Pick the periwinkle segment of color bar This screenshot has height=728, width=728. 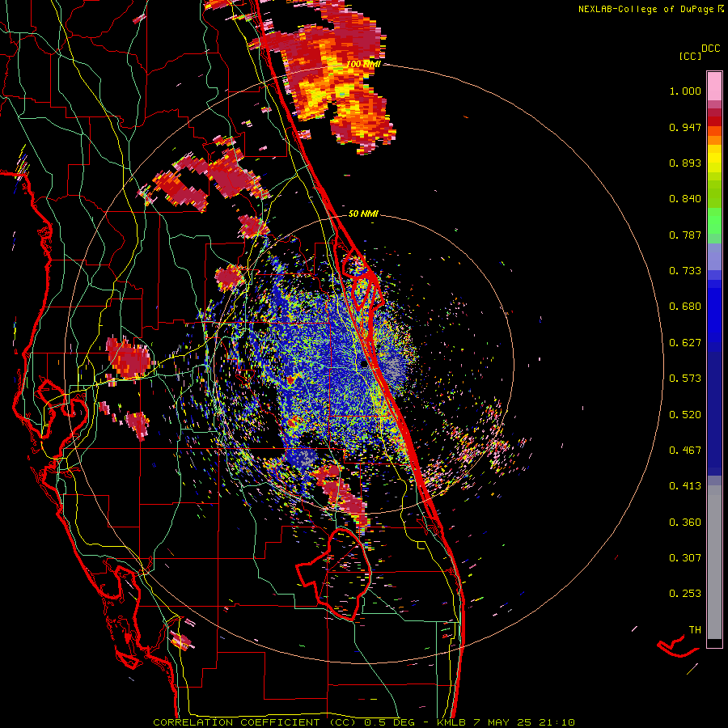[714, 256]
